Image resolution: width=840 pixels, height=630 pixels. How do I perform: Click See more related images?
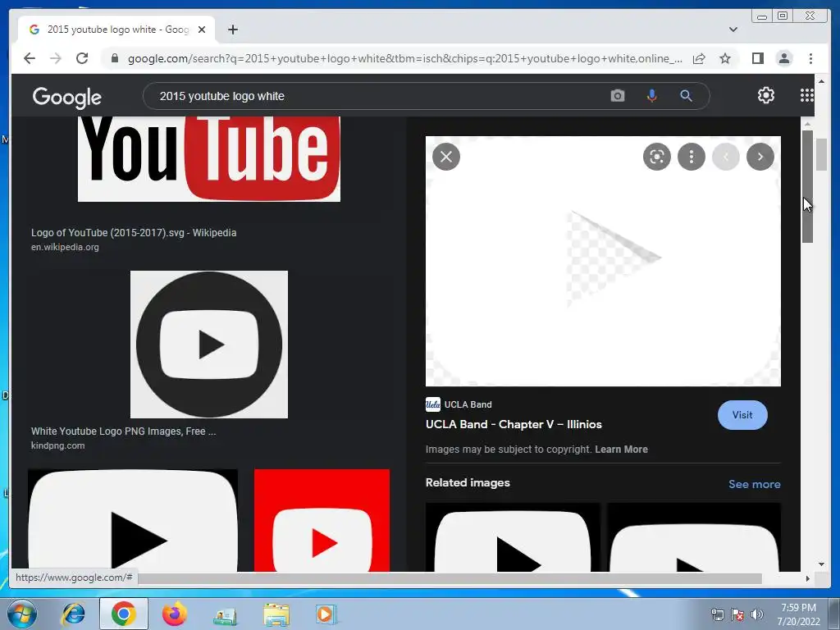click(x=755, y=484)
